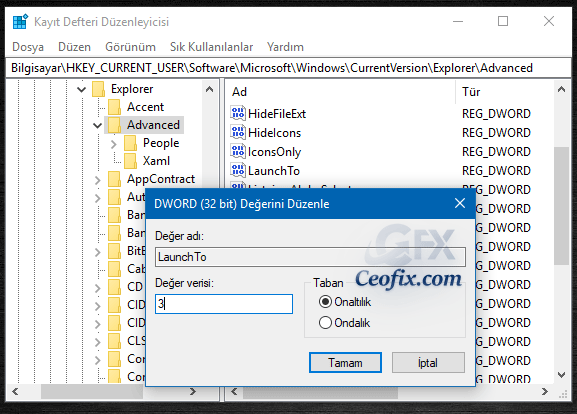577x414 pixels.
Task: Click the Registry Editor app icon in title bar
Action: [20, 21]
